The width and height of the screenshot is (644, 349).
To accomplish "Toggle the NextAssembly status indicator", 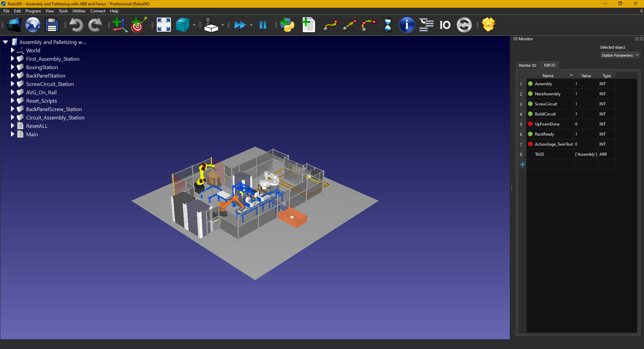I will click(530, 94).
